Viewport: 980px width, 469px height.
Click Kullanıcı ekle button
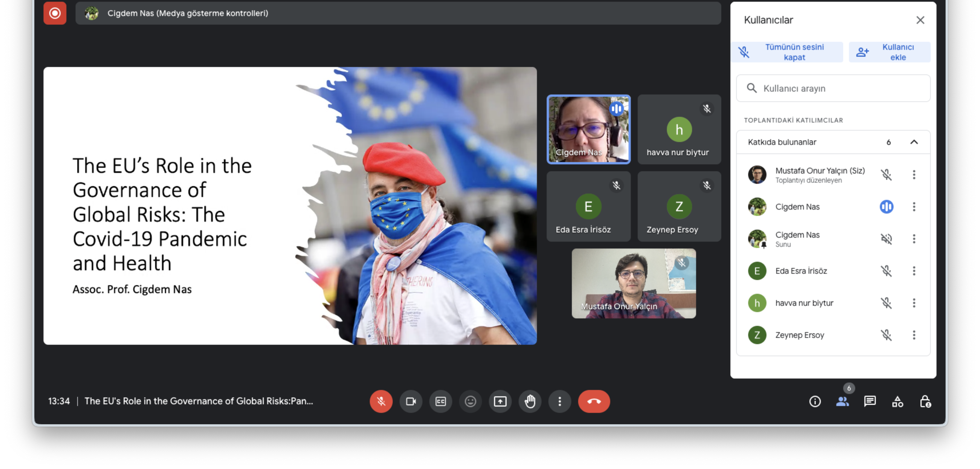tap(890, 52)
